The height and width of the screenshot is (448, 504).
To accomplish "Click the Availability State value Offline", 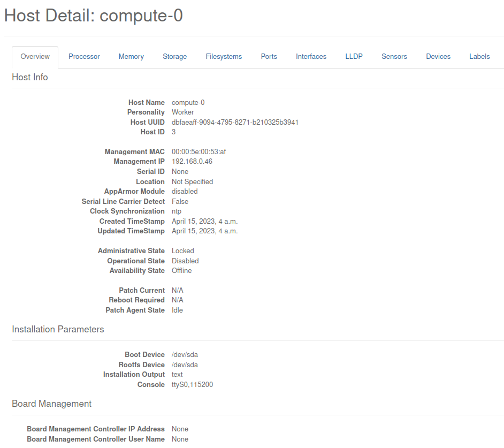I will (181, 271).
